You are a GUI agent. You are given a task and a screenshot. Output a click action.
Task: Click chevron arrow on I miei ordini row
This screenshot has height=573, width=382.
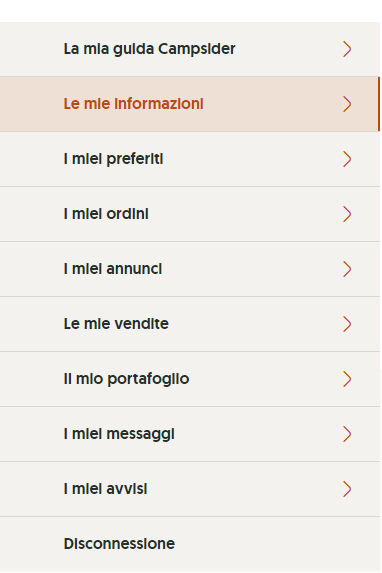coord(347,214)
